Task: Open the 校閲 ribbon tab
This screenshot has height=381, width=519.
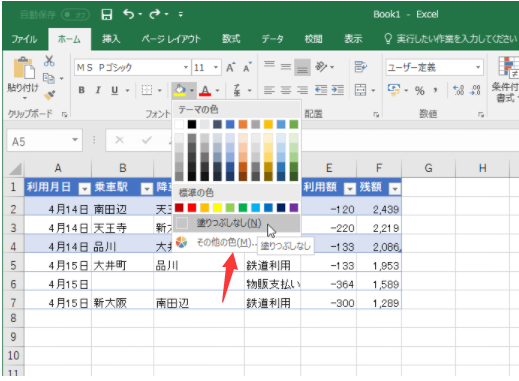Action: pyautogui.click(x=313, y=39)
